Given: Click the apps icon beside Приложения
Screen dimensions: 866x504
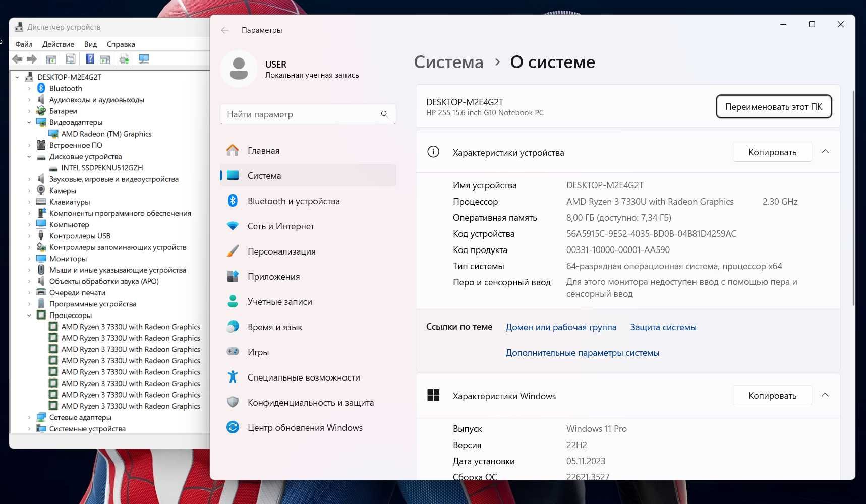Looking at the screenshot, I should (233, 276).
